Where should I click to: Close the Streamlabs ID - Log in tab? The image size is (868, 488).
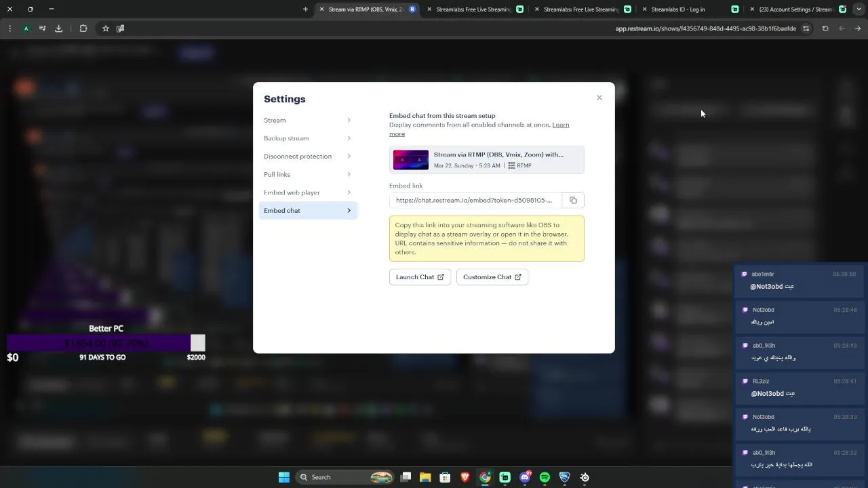point(644,9)
